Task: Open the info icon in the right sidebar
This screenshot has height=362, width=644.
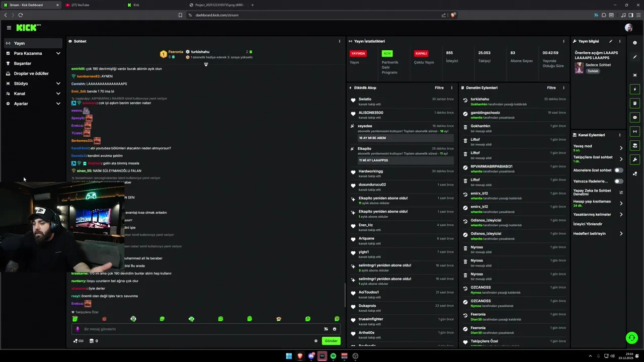Action: [635, 43]
